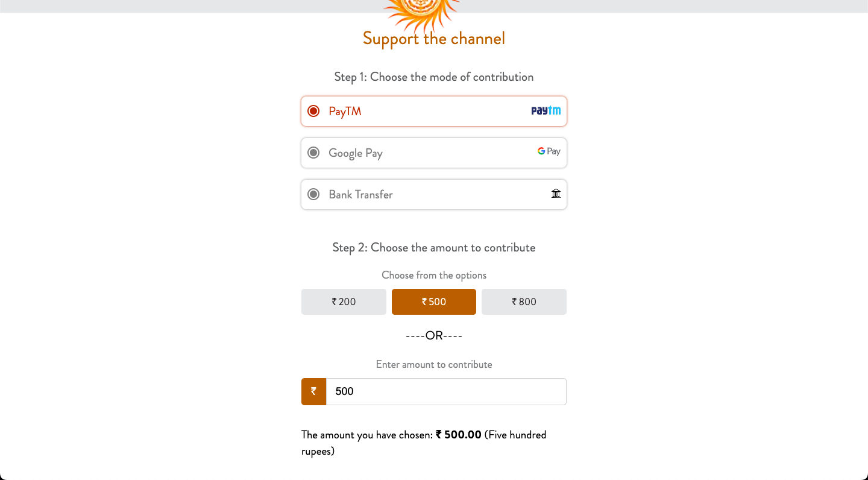The height and width of the screenshot is (480, 868).
Task: Choose the ₹ 200 amount option
Action: coord(344,302)
